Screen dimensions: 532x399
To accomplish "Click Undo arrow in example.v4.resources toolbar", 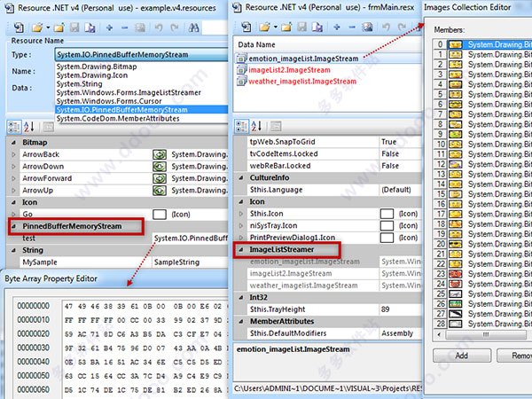I will coord(159,27).
